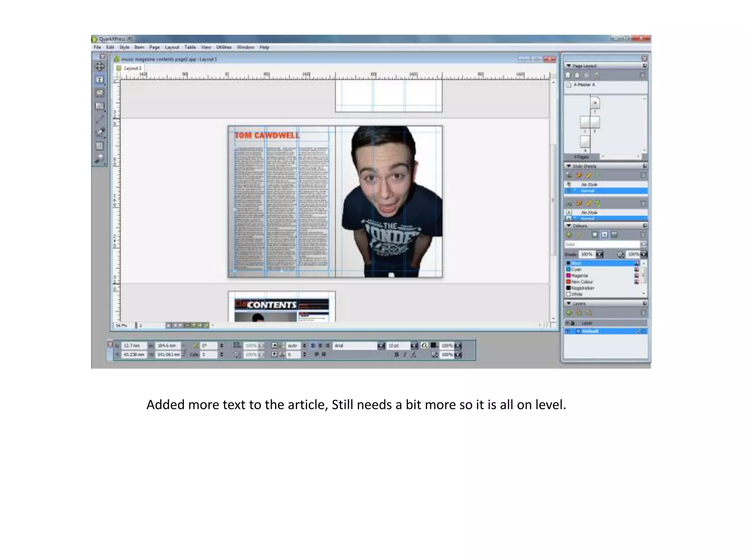Click the edit paragraph style pencil icon
Viewport: 747px width, 560px height.
click(588, 175)
